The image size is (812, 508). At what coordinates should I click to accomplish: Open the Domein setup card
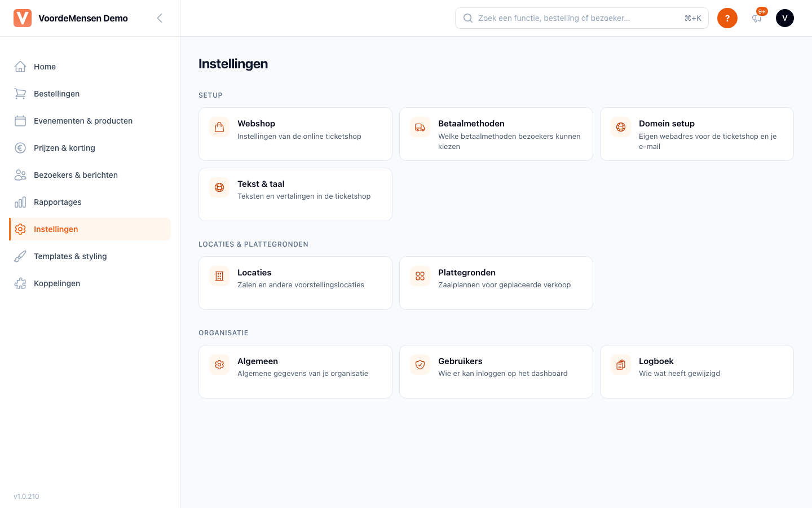click(697, 134)
